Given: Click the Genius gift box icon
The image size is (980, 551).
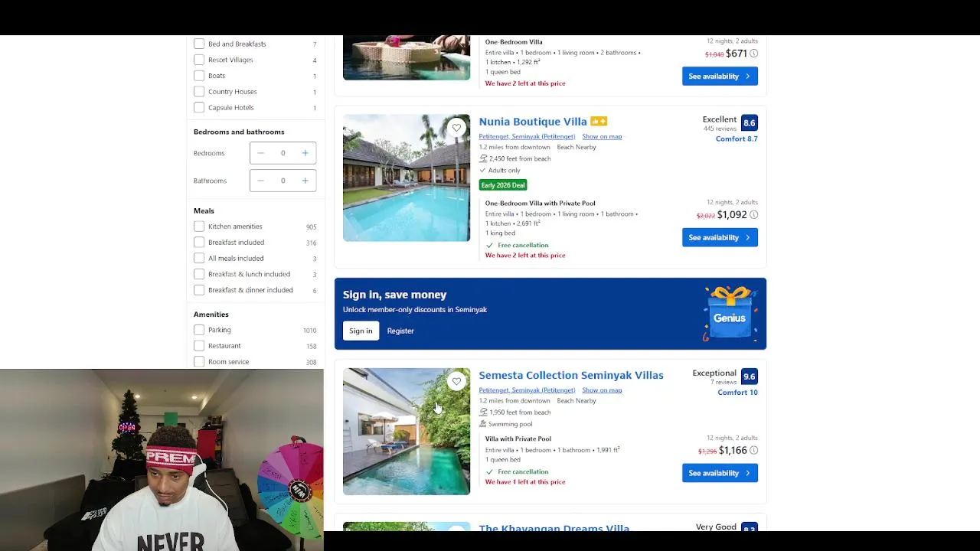Looking at the screenshot, I should coord(730,314).
